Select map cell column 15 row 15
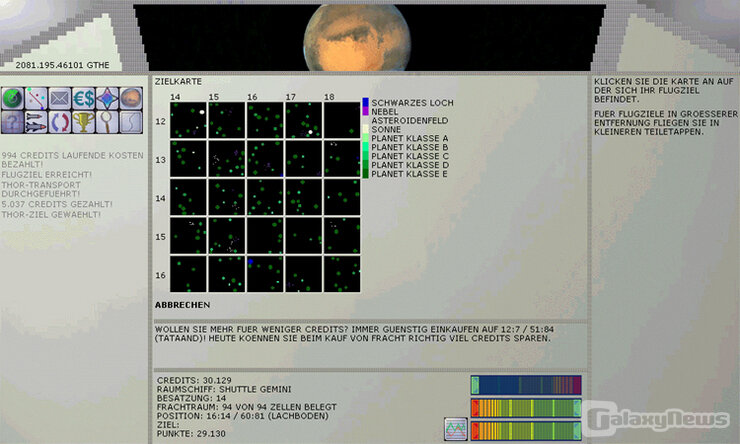The width and height of the screenshot is (740, 444). click(x=227, y=235)
